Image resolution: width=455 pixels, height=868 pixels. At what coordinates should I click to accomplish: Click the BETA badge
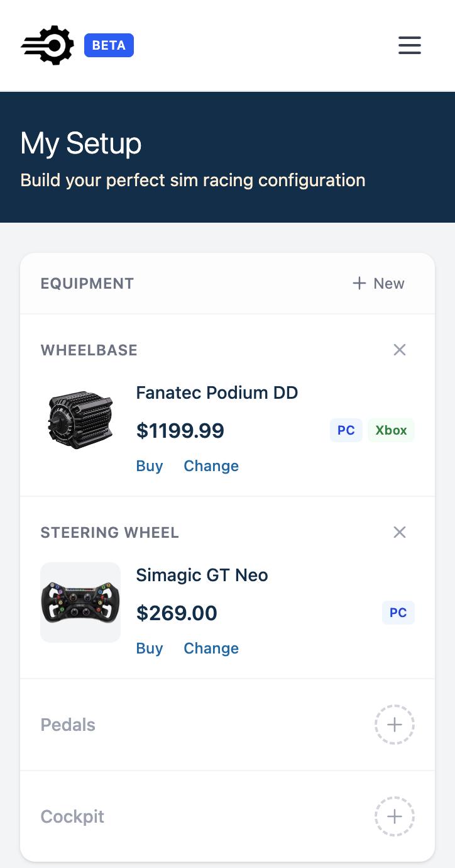(x=109, y=45)
